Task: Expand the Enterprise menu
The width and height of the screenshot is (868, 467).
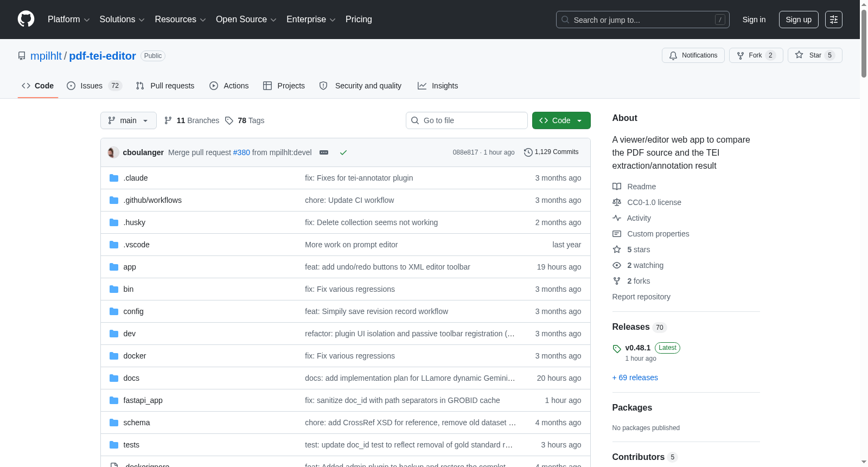Action: (311, 20)
